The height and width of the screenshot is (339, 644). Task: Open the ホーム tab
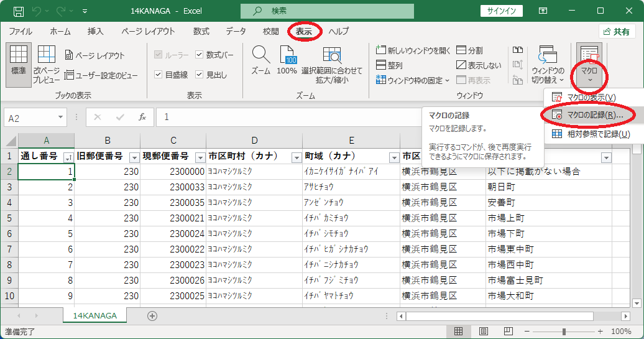tap(60, 31)
